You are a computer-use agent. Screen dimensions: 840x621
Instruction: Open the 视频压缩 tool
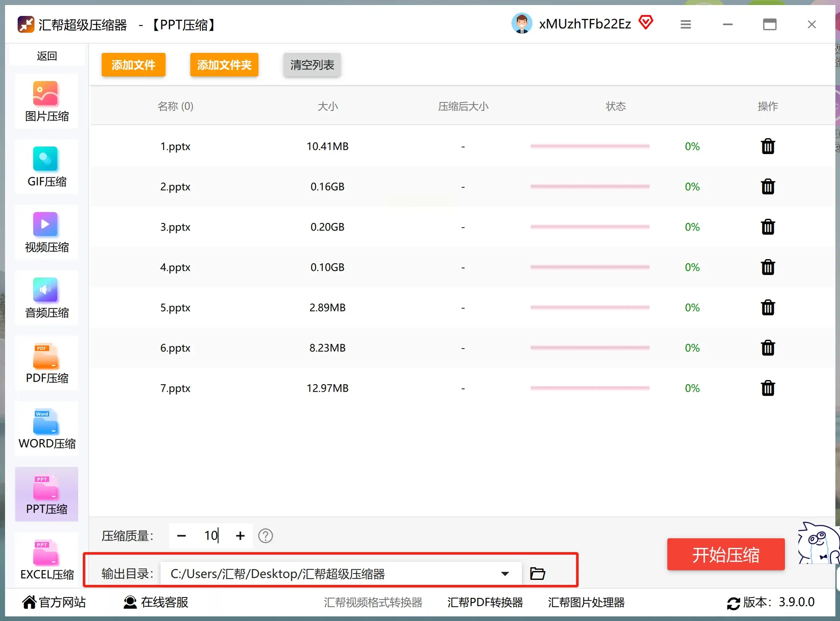point(46,232)
